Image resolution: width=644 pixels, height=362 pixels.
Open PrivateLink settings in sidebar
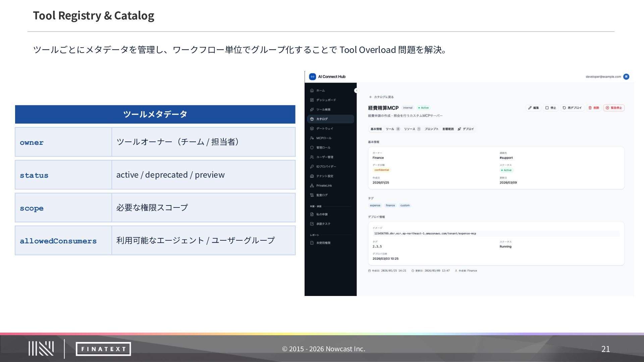pos(324,186)
